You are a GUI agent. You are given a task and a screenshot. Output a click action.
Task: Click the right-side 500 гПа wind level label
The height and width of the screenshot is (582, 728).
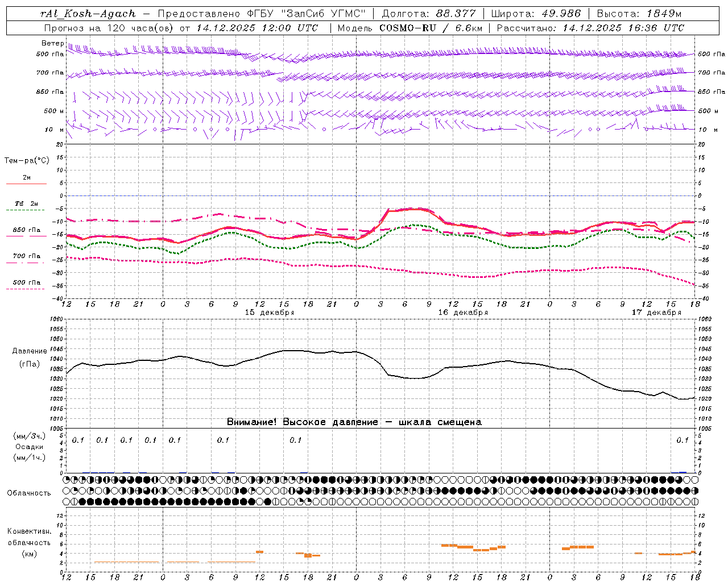pyautogui.click(x=712, y=54)
